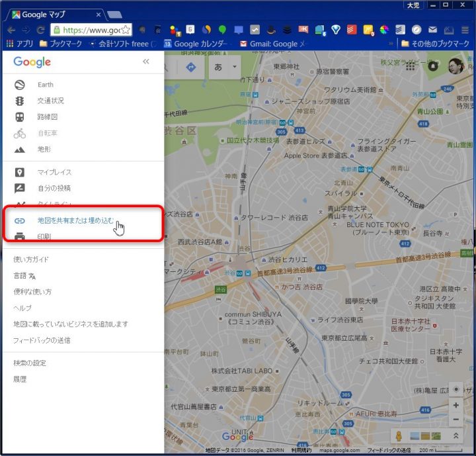Collapse the side menu with double-chevron
This screenshot has height=456, width=476.
tap(146, 62)
